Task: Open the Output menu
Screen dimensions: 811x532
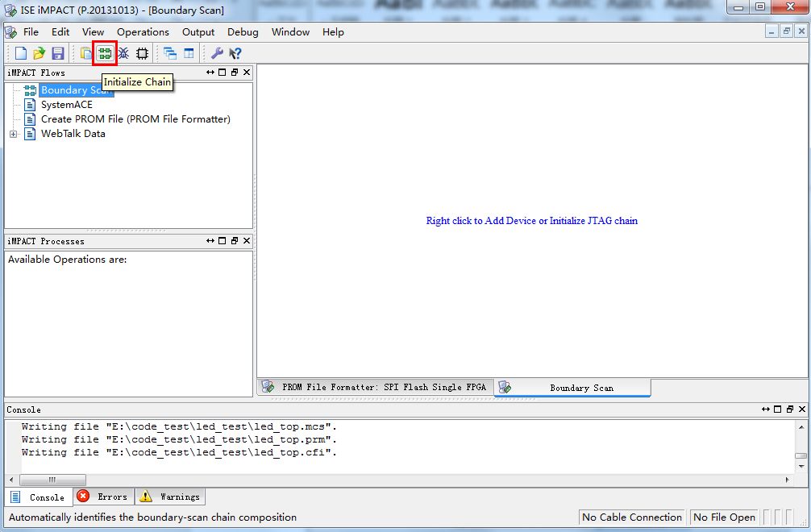Action: (198, 32)
